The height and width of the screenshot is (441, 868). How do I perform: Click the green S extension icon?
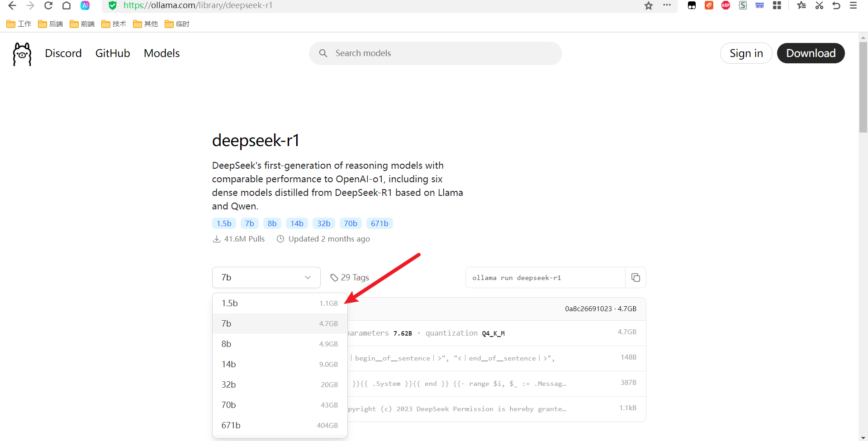click(743, 5)
